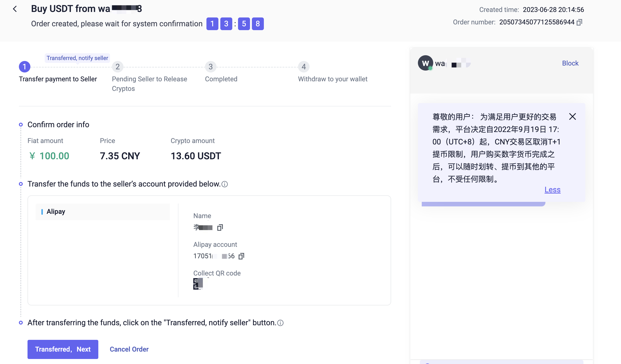Click the back arrow icon

pos(15,9)
